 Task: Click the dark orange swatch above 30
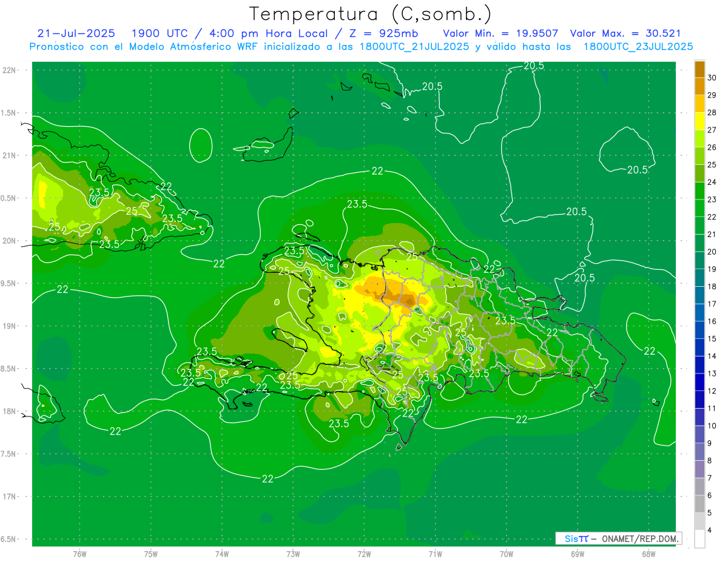coord(699,69)
